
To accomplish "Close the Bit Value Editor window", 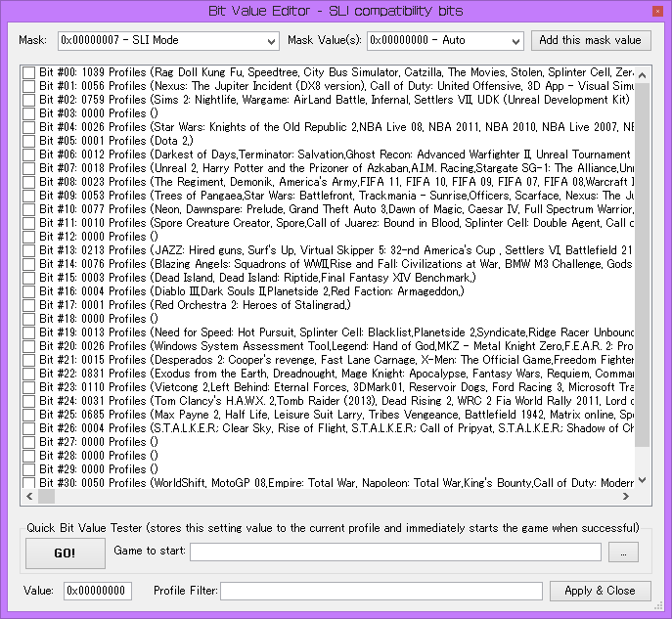I will pos(657,12).
